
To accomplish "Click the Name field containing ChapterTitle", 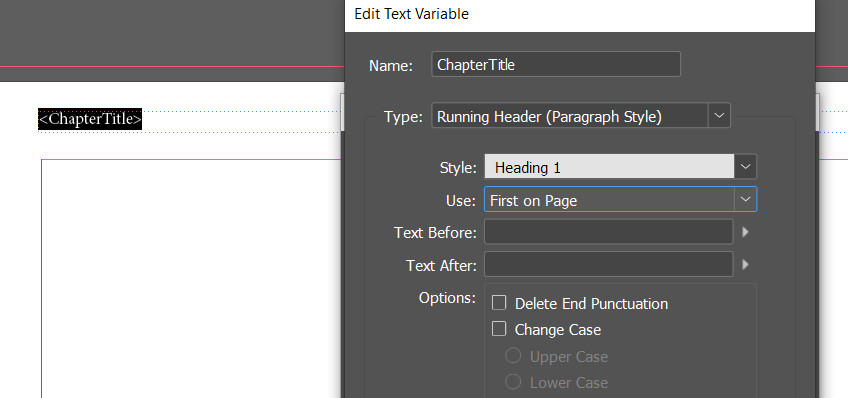I will click(555, 64).
